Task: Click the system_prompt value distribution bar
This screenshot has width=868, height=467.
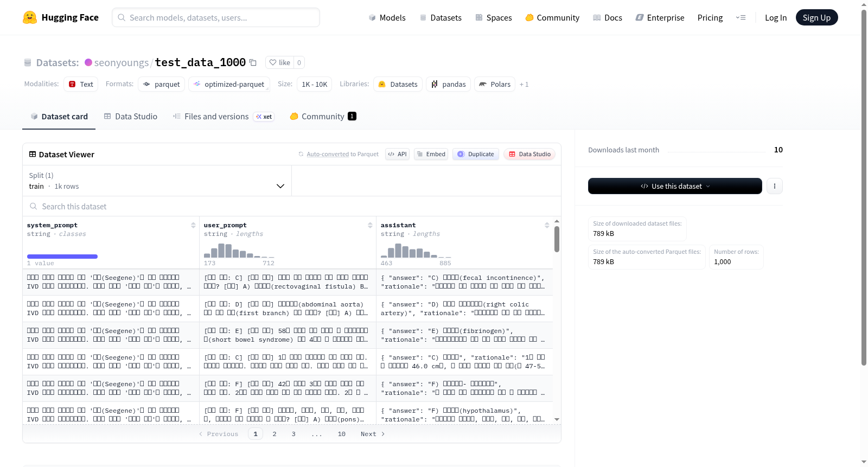Action: (x=62, y=257)
